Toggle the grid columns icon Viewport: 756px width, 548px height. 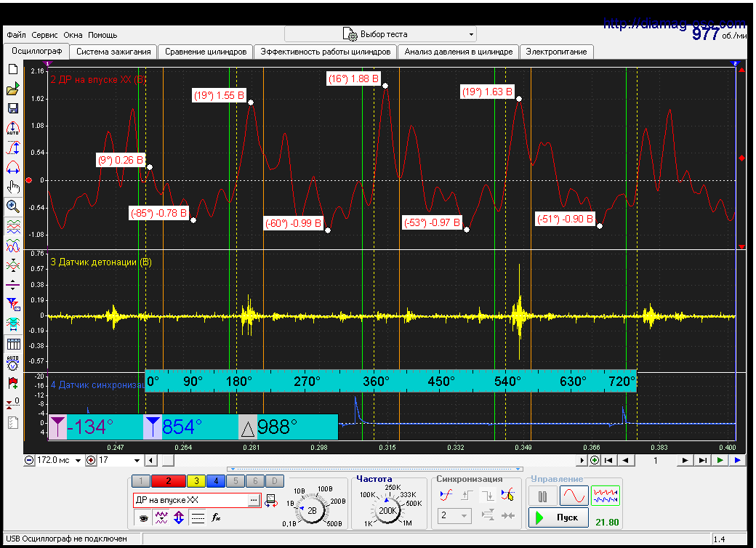point(13,344)
